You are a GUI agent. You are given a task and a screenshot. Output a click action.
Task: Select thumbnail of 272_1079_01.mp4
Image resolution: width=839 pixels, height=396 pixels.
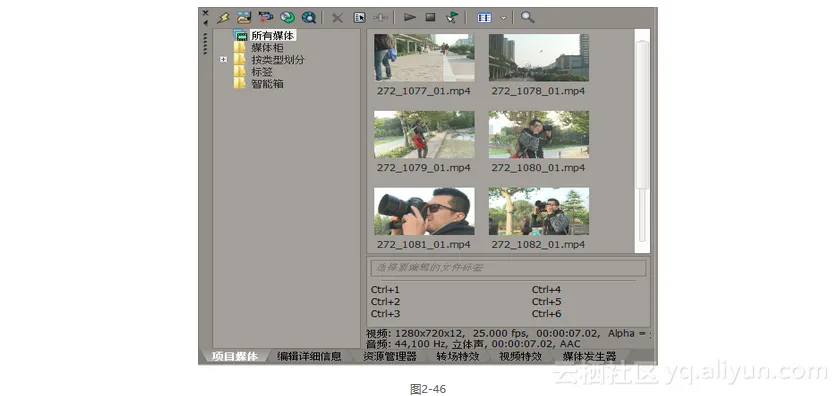point(424,134)
